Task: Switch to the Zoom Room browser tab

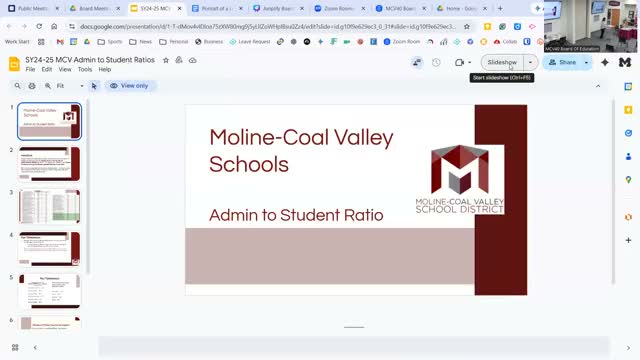Action: click(339, 8)
